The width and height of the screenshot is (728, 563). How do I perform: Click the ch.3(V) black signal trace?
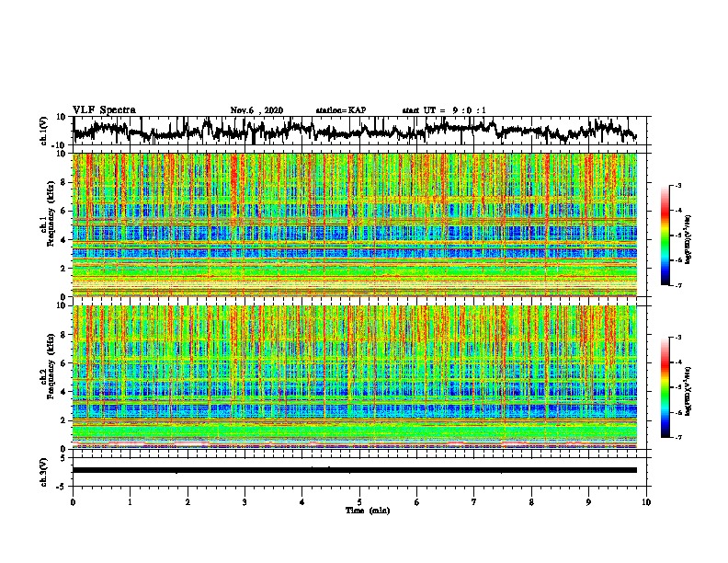coord(355,470)
